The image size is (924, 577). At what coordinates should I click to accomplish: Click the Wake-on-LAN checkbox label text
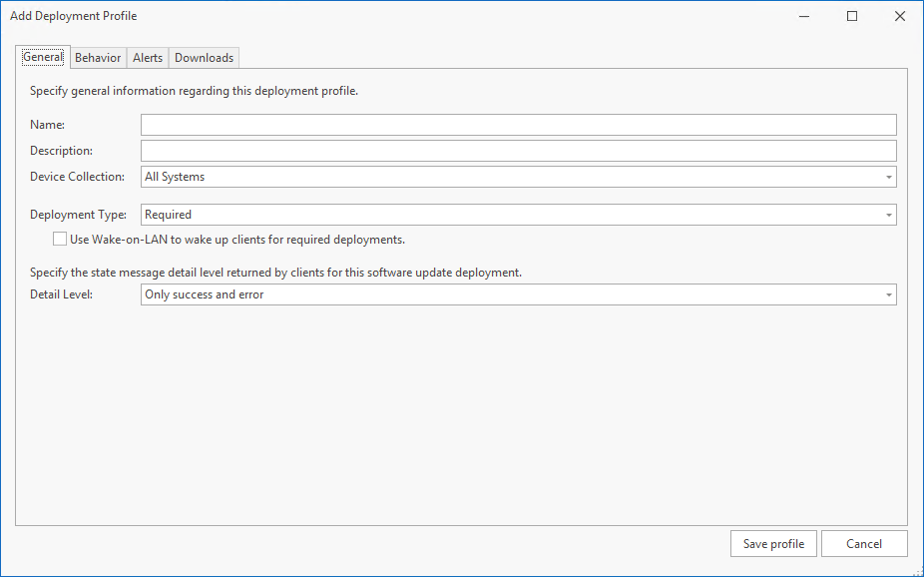point(237,240)
